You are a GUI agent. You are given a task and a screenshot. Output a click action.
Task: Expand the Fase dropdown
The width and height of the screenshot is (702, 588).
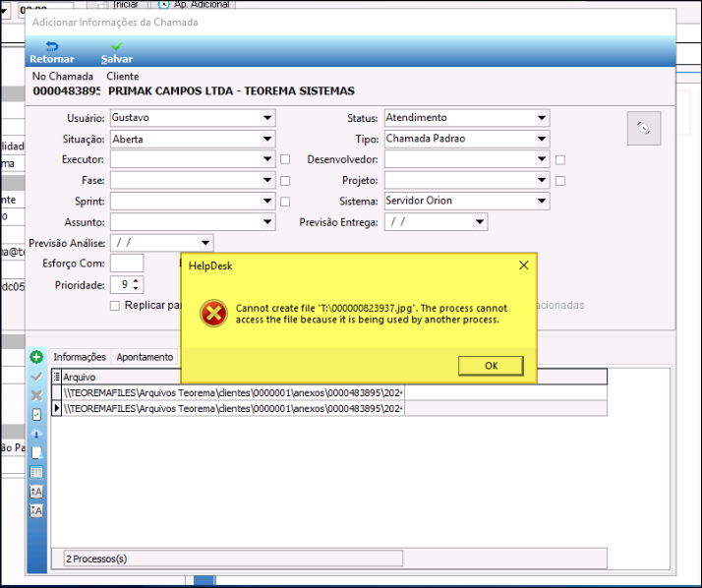[267, 180]
